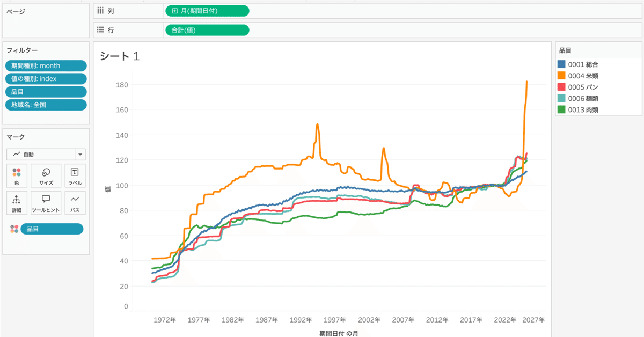Click the x-axis title 期間日付 の月

coord(339,333)
